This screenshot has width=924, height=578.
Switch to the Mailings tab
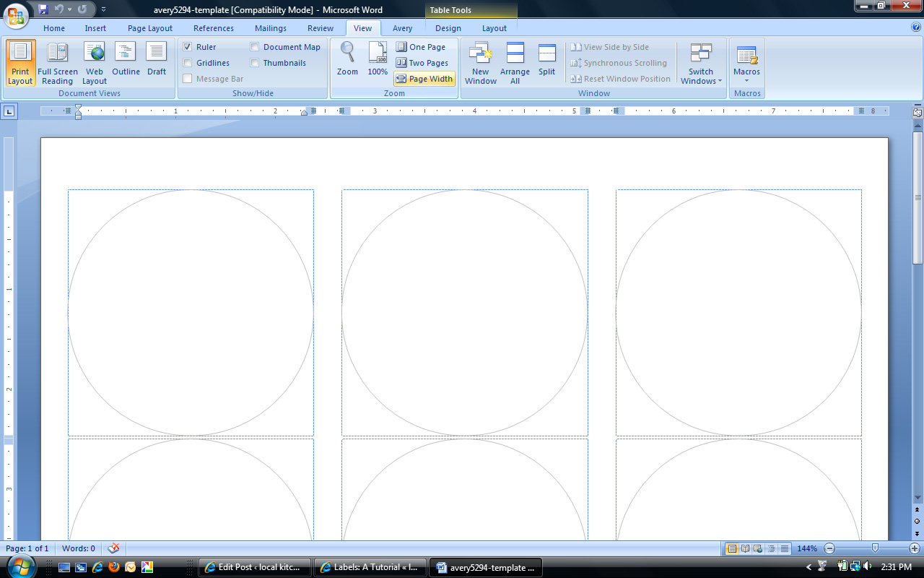[x=271, y=28]
